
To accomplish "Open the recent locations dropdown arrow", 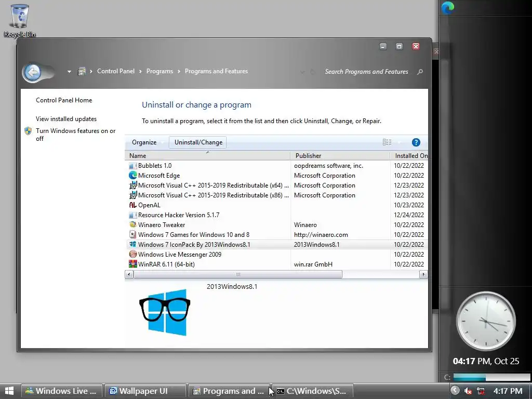I will pos(69,72).
